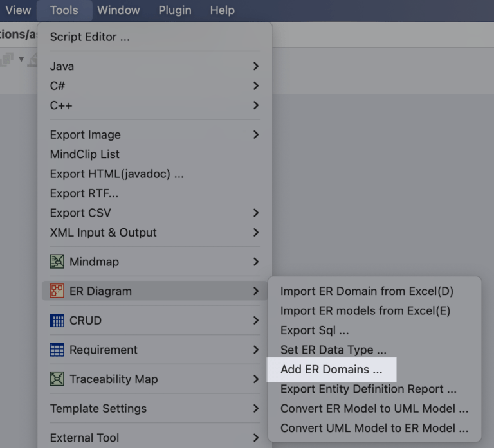This screenshot has height=448, width=494.
Task: Click the CRUD grid icon
Action: 57,321
